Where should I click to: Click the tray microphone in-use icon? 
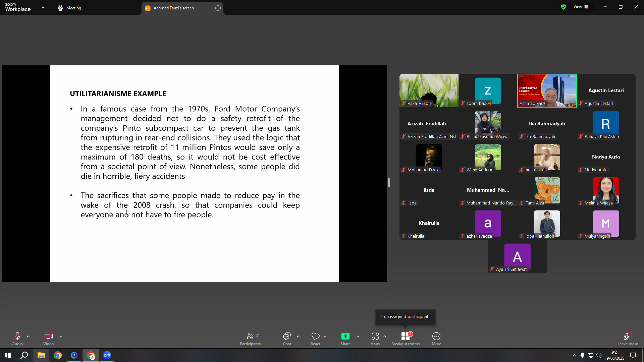pos(583,355)
